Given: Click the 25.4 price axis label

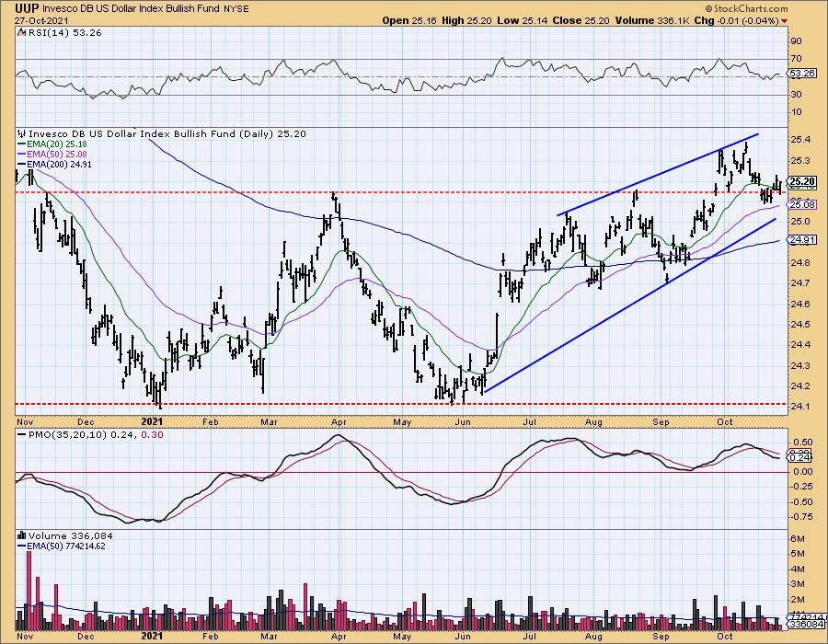Looking at the screenshot, I should point(800,140).
